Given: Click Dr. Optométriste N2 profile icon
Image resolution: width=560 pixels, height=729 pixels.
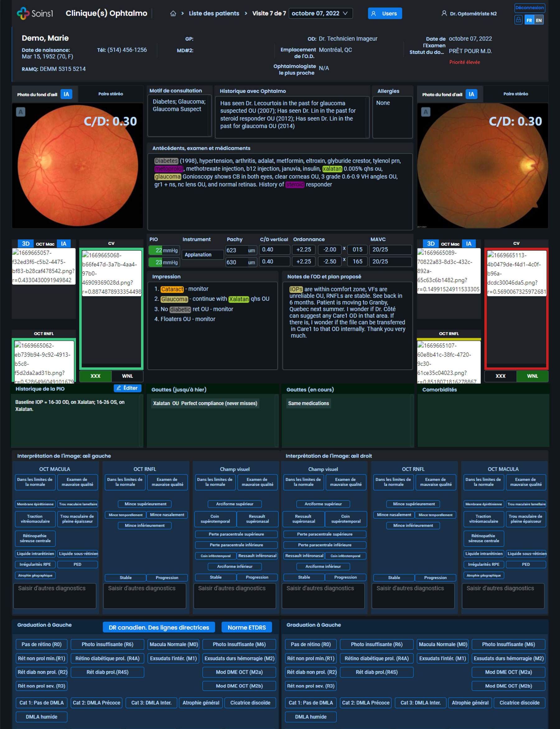Looking at the screenshot, I should pos(444,13).
